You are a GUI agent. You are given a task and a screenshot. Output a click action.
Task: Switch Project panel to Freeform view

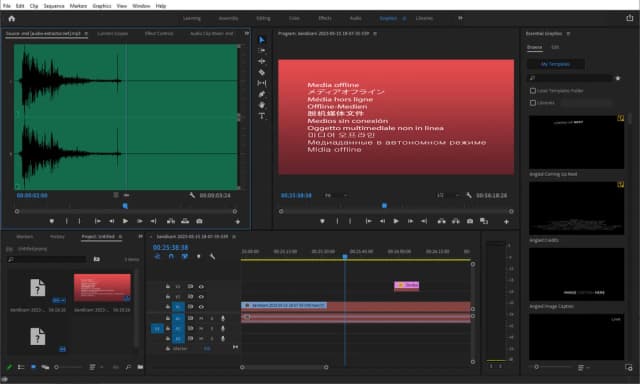click(45, 367)
